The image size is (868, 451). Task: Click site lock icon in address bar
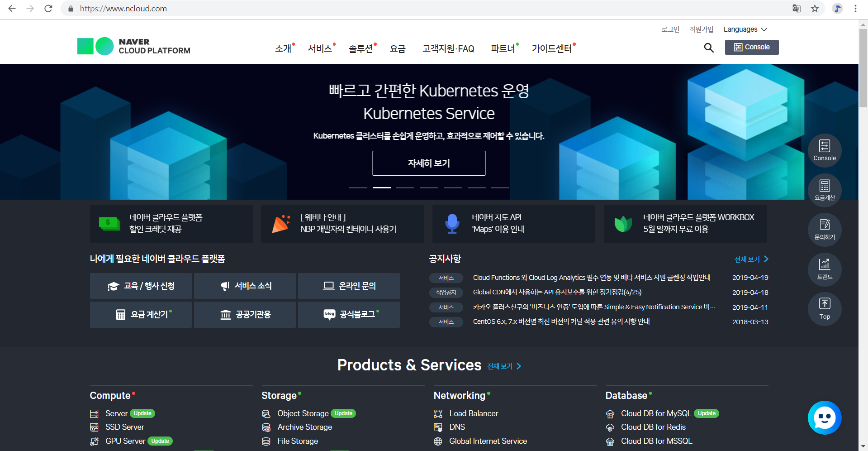coord(71,9)
